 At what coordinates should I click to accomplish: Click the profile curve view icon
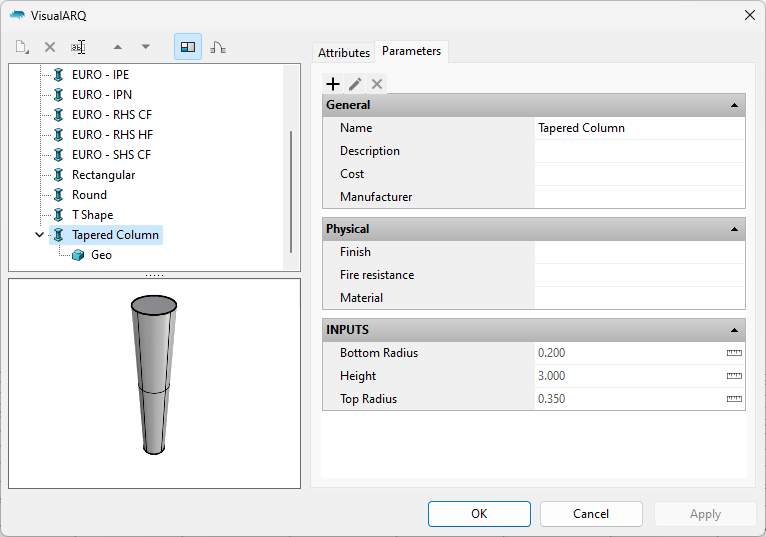[218, 47]
